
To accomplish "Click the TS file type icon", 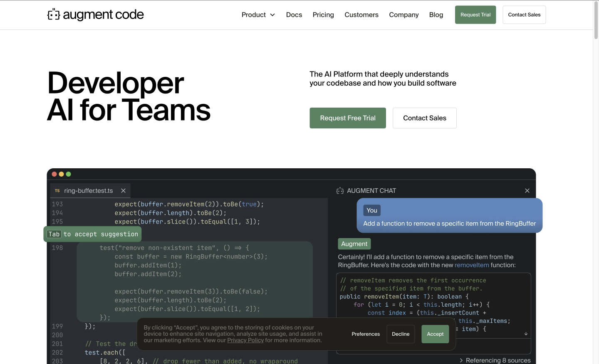I will (57, 191).
